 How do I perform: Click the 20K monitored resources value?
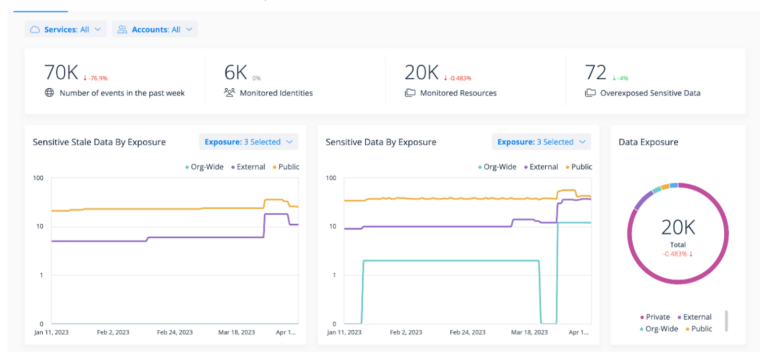[x=421, y=72]
